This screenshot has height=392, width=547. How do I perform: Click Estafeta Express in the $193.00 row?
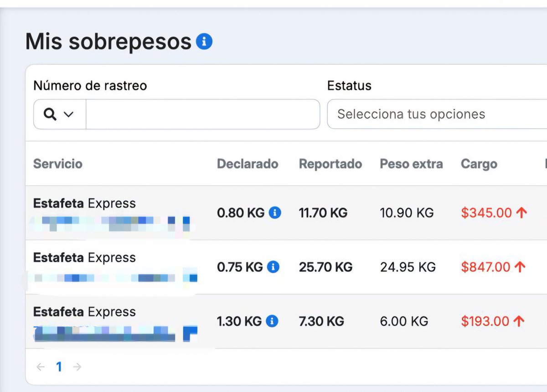[84, 312]
